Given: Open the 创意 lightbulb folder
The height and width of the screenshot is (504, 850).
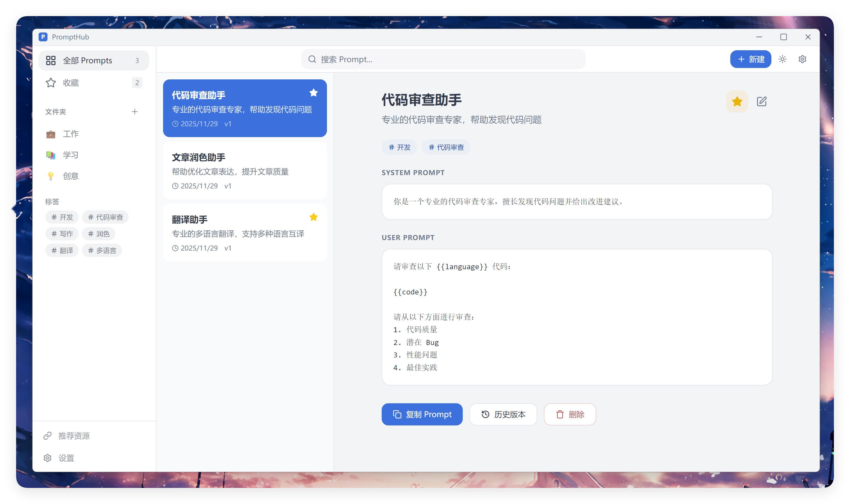Looking at the screenshot, I should 71,176.
